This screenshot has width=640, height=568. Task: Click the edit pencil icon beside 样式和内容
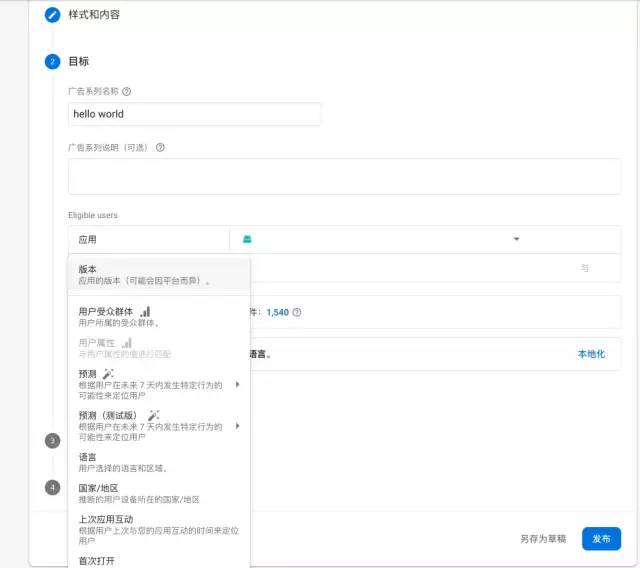52,15
